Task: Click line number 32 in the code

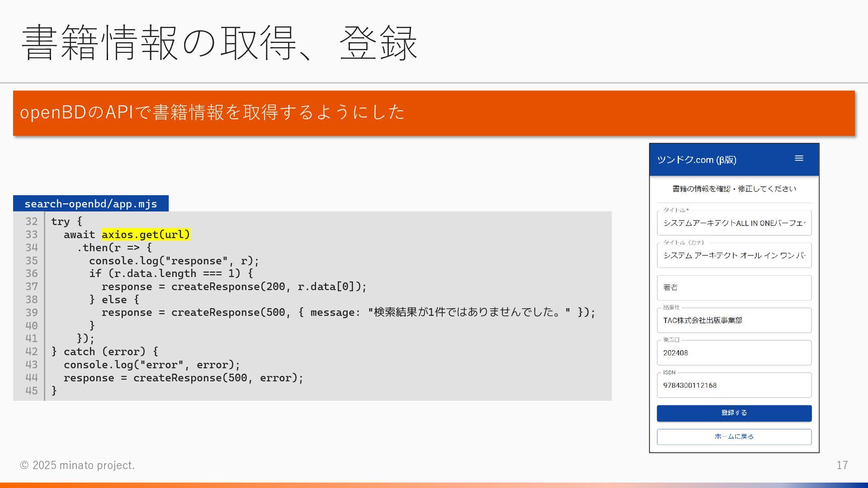Action: coord(31,221)
